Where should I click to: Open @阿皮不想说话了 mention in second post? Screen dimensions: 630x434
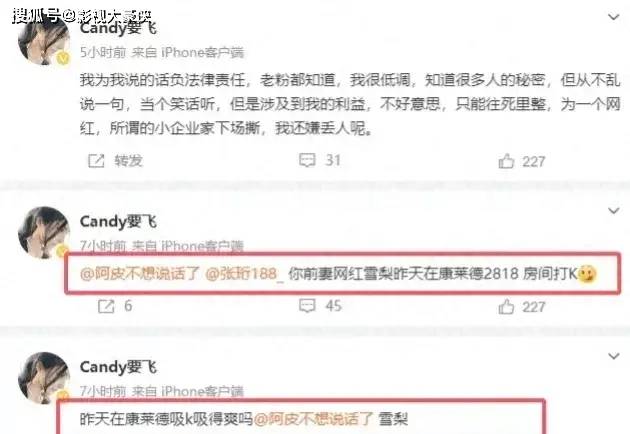click(140, 274)
